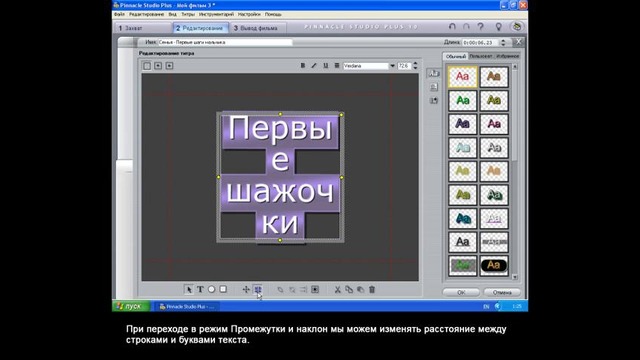This screenshot has width=640, height=360.
Task: Open the Backgrounds section side icon
Action: [433, 87]
